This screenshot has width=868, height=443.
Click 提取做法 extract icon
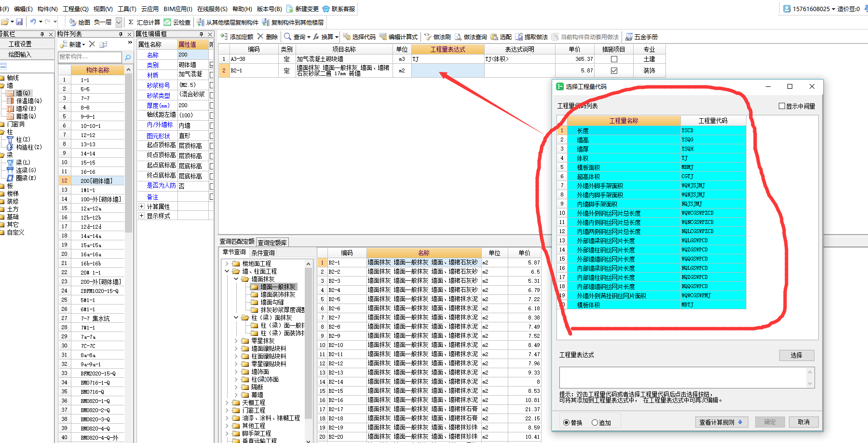tap(519, 37)
